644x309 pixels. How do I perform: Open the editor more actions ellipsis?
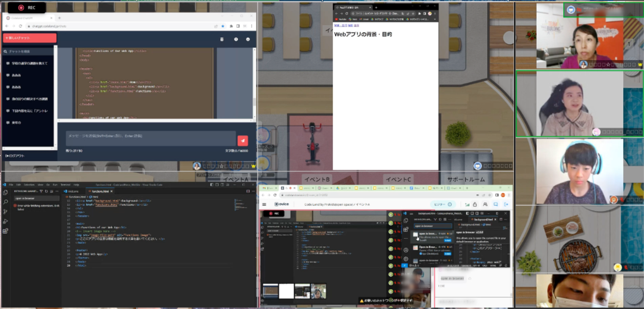(253, 191)
